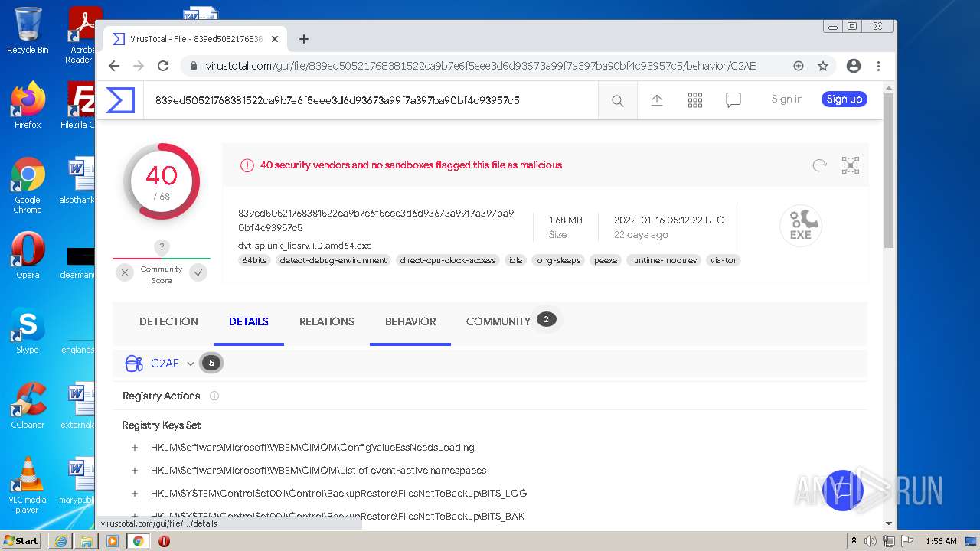Open CCleaner desktop shortcut
Image resolution: width=980 pixels, height=551 pixels.
point(28,406)
